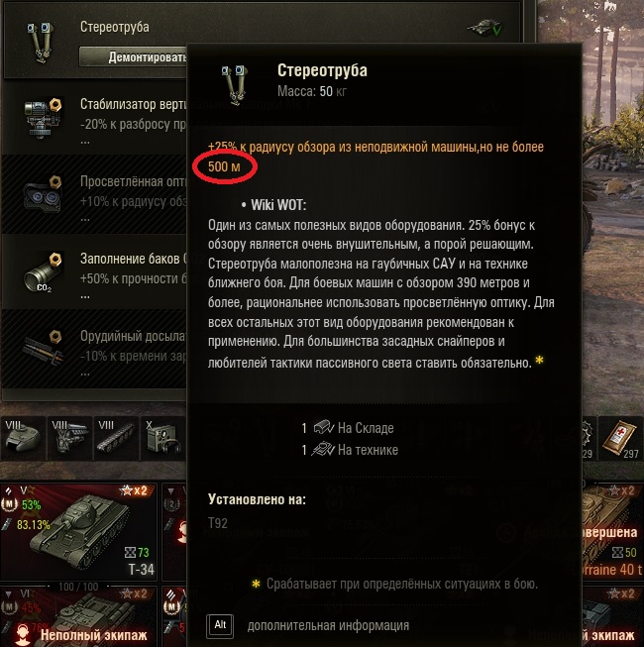The height and width of the screenshot is (647, 644).
Task: Select the vertical stabilizer equipment icon
Action: (x=43, y=119)
